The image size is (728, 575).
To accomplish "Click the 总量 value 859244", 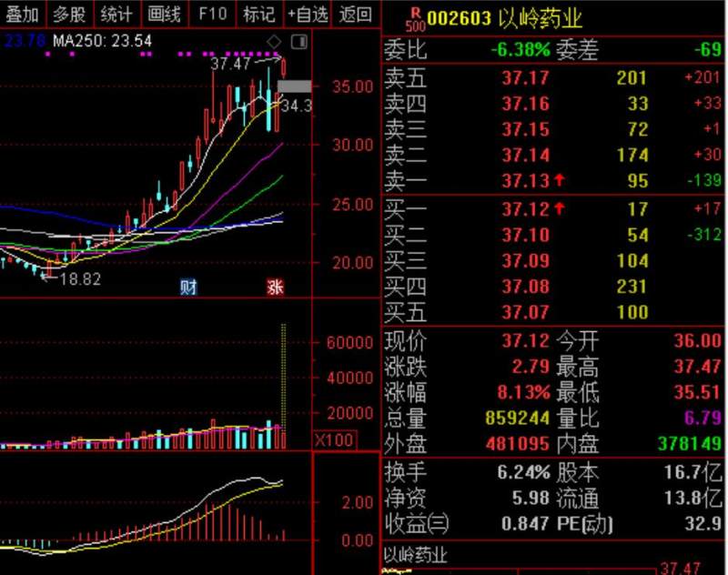I will coord(517,419).
